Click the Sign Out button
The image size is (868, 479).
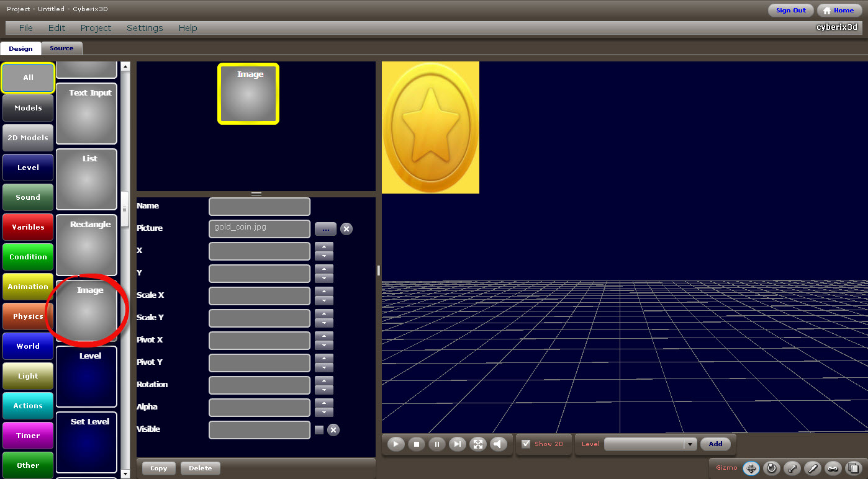(x=790, y=11)
